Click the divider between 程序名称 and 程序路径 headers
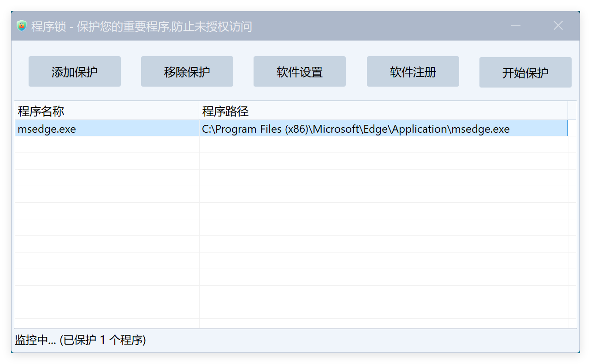 click(x=199, y=111)
